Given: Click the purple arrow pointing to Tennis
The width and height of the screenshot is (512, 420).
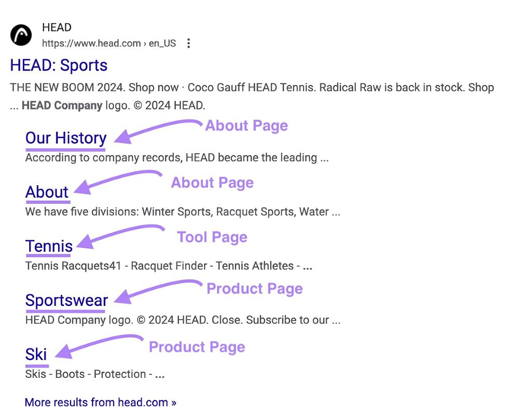Looking at the screenshot, I should coord(120,234).
